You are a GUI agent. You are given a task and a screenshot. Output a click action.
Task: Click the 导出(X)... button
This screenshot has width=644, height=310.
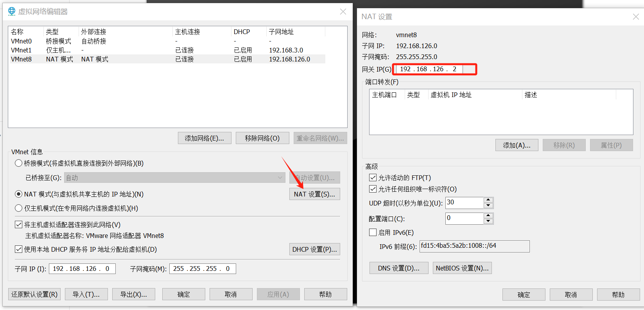[x=133, y=294]
